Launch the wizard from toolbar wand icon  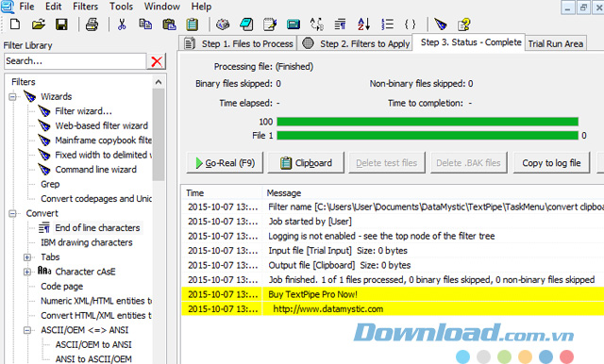click(441, 25)
